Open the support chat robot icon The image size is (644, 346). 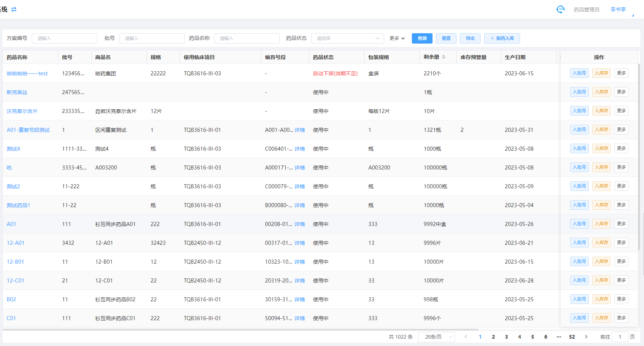[560, 9]
